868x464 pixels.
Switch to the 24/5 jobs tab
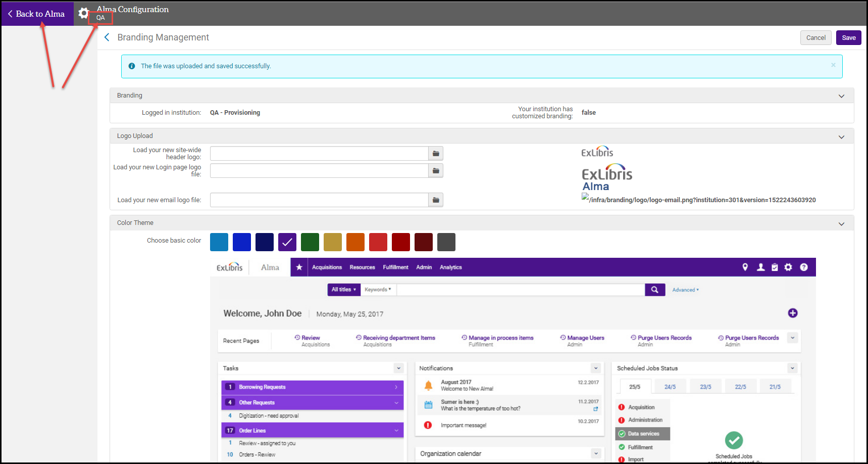click(670, 387)
